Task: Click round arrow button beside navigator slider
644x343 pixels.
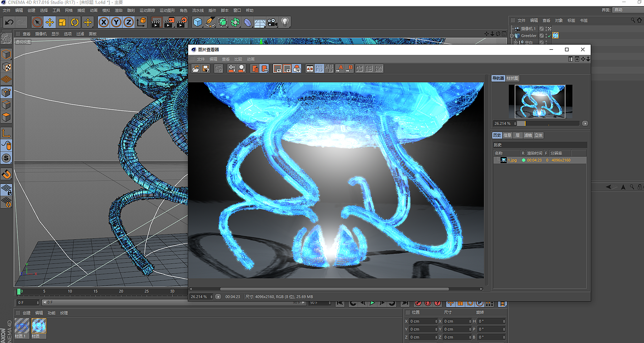Action: [585, 123]
